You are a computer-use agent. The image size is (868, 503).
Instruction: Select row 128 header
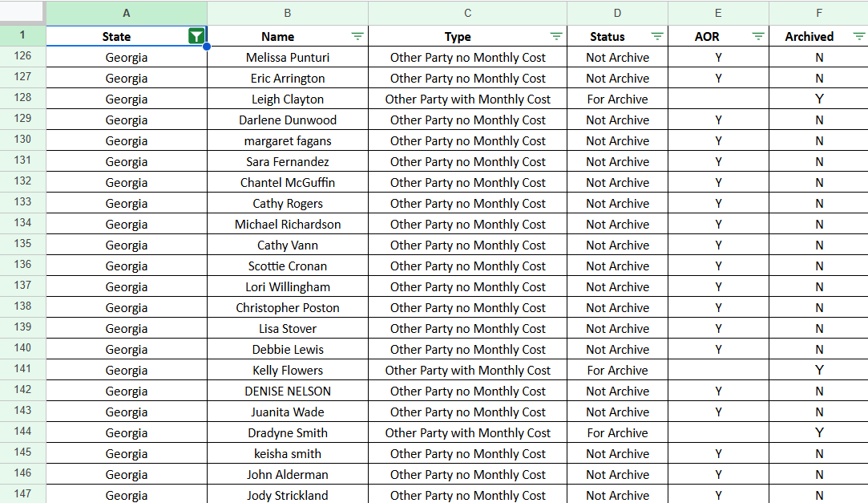[x=22, y=98]
